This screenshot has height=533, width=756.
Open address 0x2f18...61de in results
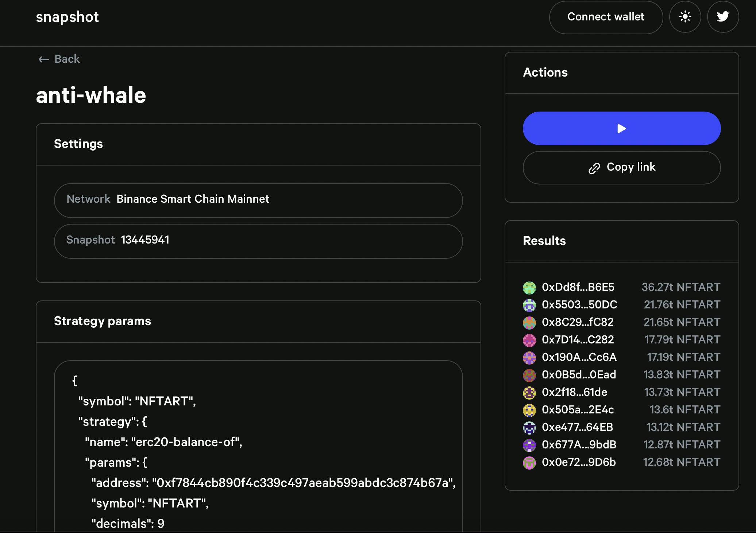point(574,392)
